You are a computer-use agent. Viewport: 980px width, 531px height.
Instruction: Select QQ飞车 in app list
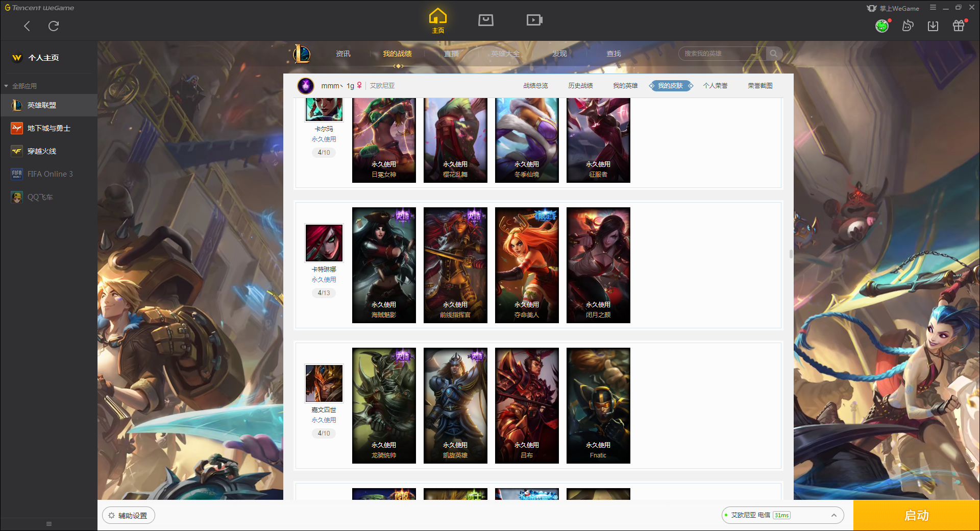pyautogui.click(x=48, y=197)
